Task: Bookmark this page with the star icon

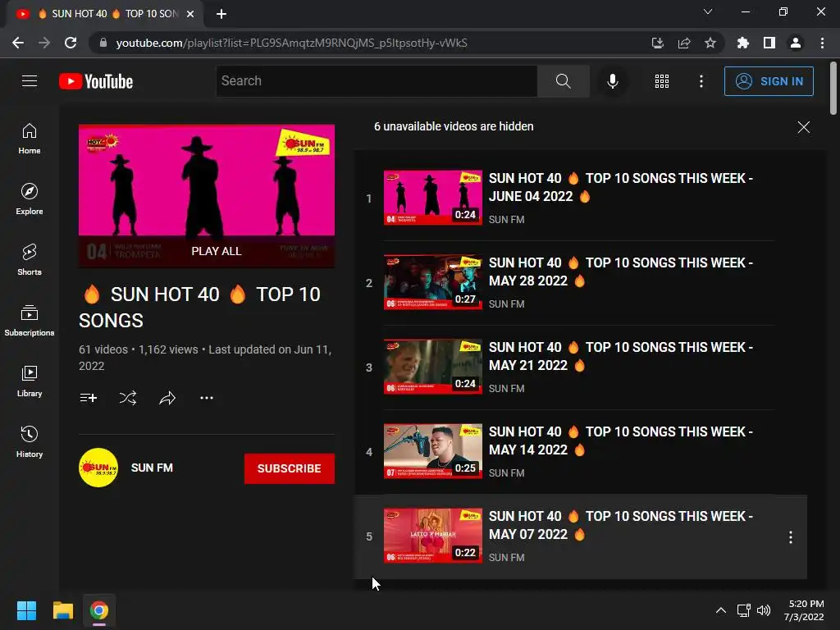Action: click(710, 43)
